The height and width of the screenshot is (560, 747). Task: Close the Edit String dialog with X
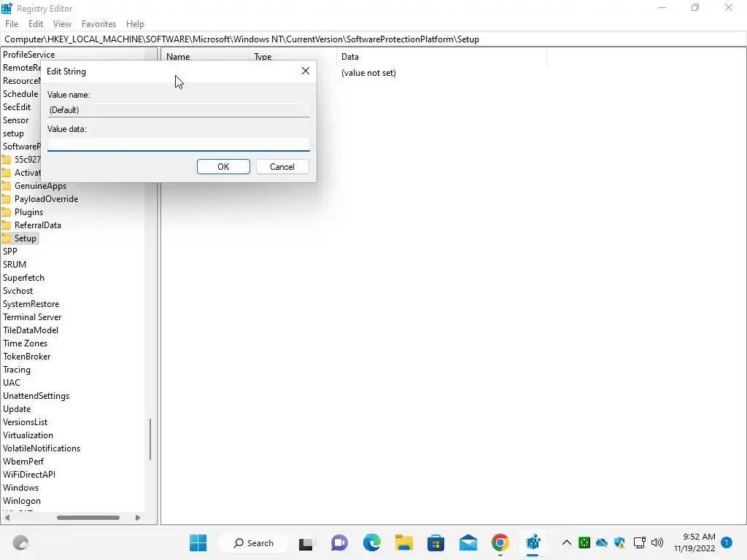[x=306, y=71]
